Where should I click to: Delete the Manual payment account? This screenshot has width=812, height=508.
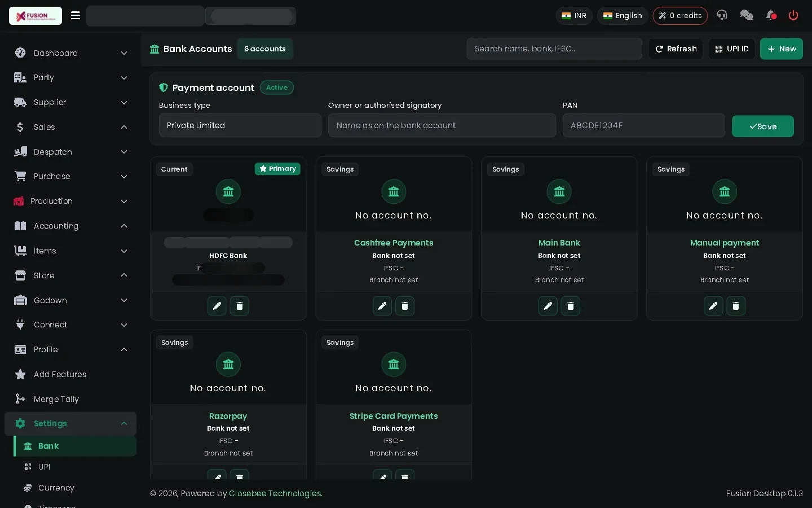[x=736, y=306]
